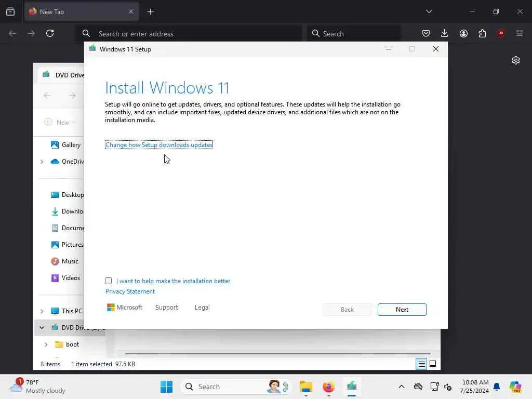Viewport: 532px width, 399px height.
Task: Click the taskbar Search box
Action: click(236, 387)
